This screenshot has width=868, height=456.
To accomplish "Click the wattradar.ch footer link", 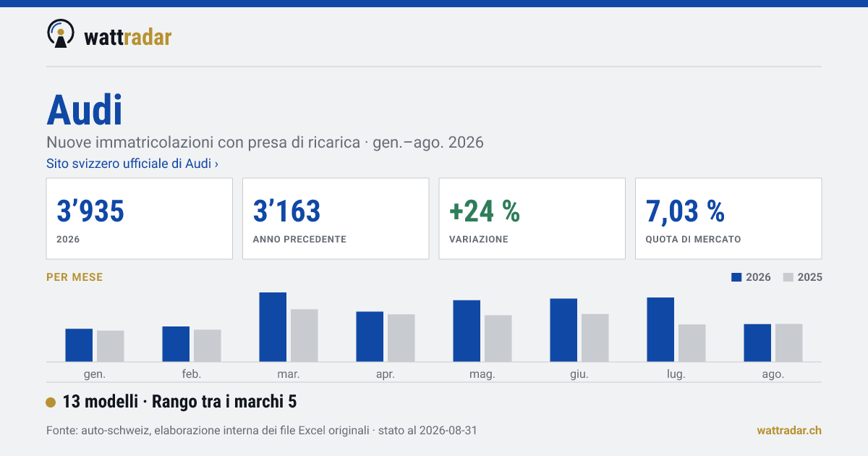I will [x=789, y=431].
